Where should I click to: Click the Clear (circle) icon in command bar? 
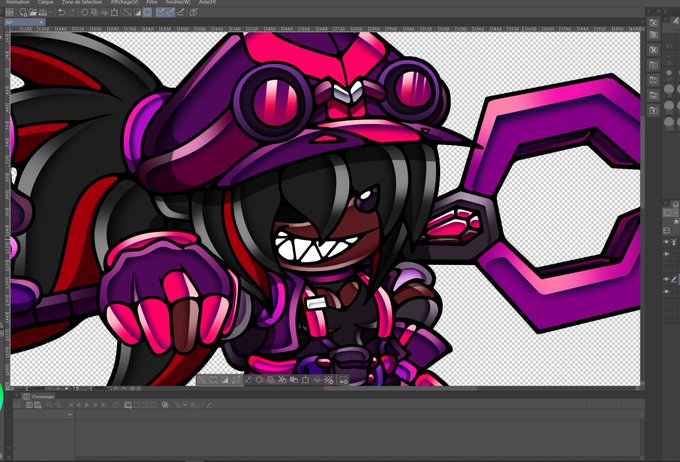[x=85, y=12]
